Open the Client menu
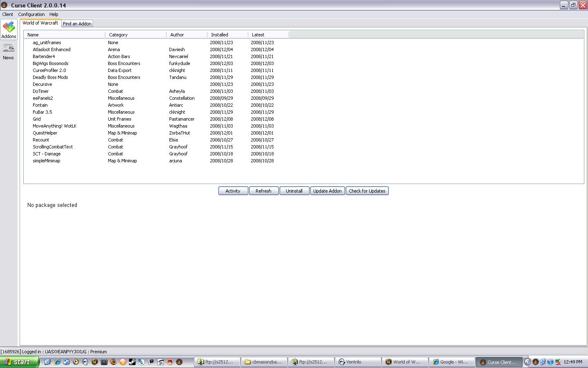Screen dimensions: 588x368 [x=8, y=14]
